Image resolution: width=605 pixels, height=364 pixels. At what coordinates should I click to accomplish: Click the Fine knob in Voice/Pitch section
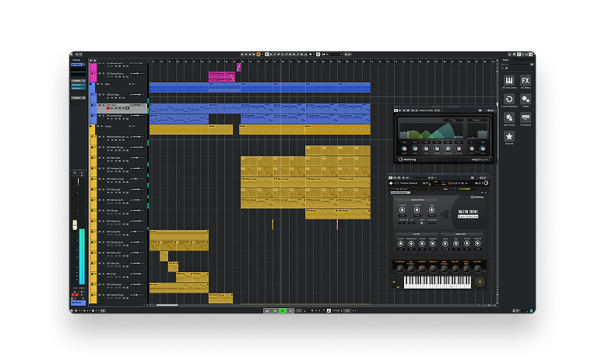pyautogui.click(x=431, y=210)
